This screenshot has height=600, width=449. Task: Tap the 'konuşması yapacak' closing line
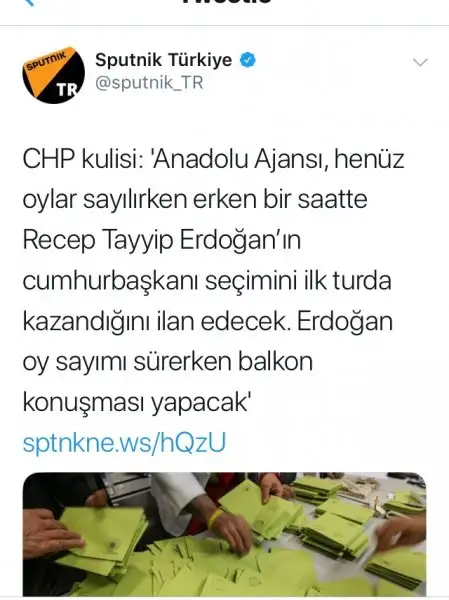[136, 402]
